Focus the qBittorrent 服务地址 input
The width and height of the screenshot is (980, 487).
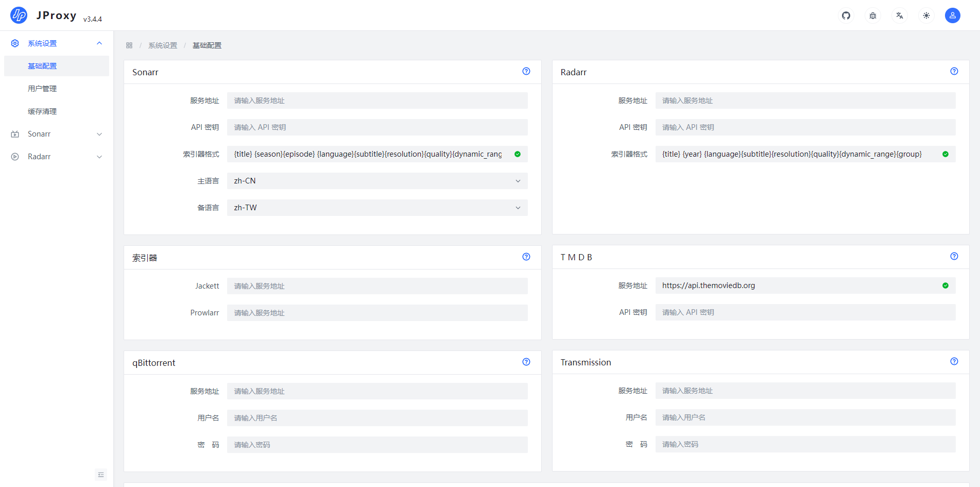pos(377,391)
